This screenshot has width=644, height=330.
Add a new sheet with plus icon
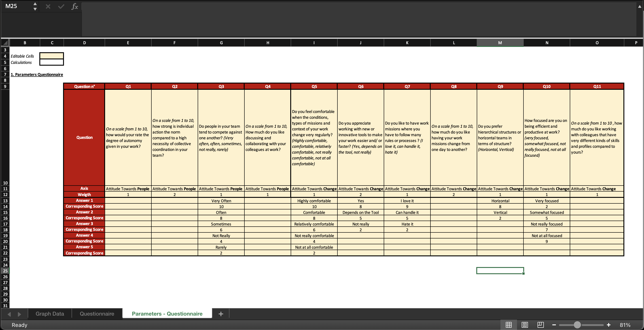[221, 314]
